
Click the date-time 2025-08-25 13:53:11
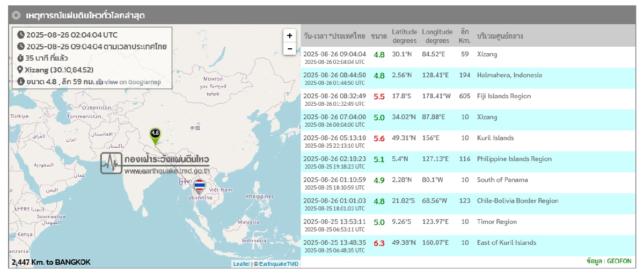coord(334,222)
